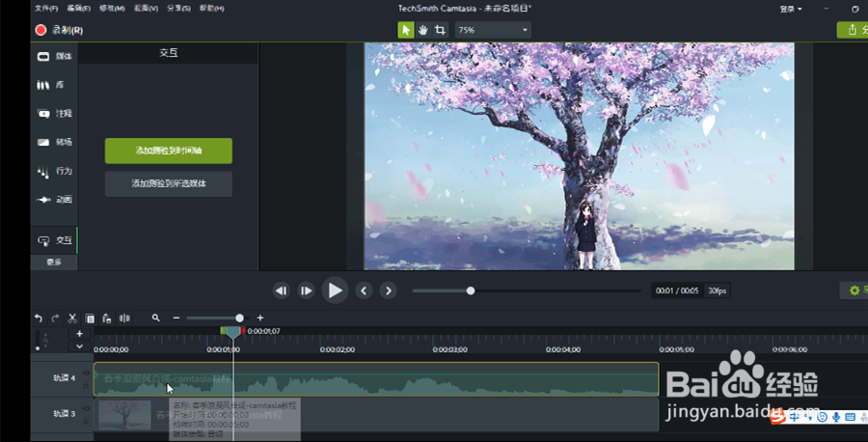Viewport: 868px width, 442px height.
Task: Select the 交互 interactivity sidebar tab
Action: pyautogui.click(x=55, y=240)
